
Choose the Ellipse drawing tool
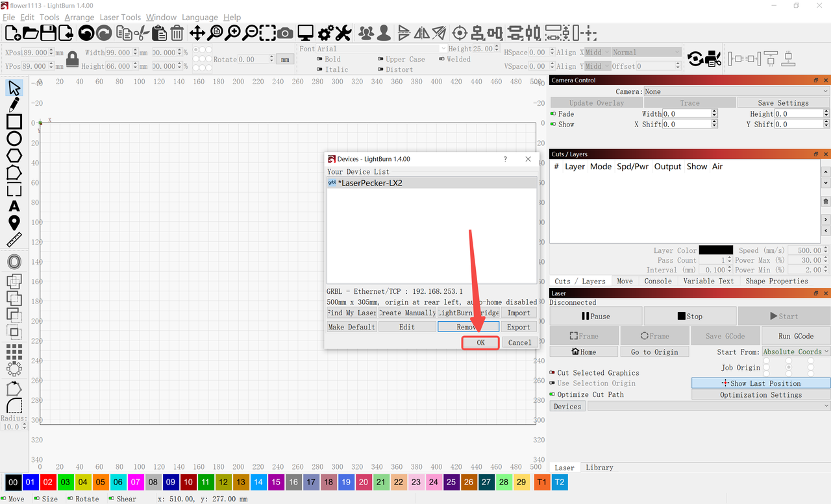(x=14, y=138)
